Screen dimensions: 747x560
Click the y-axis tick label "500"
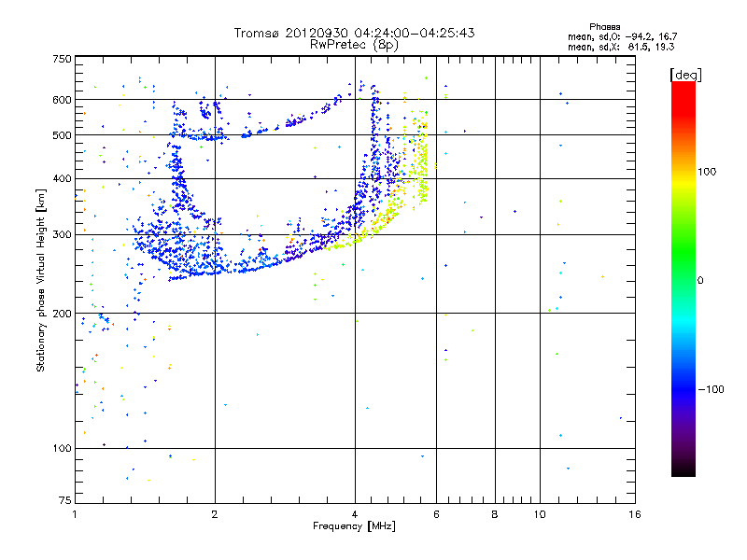point(62,135)
